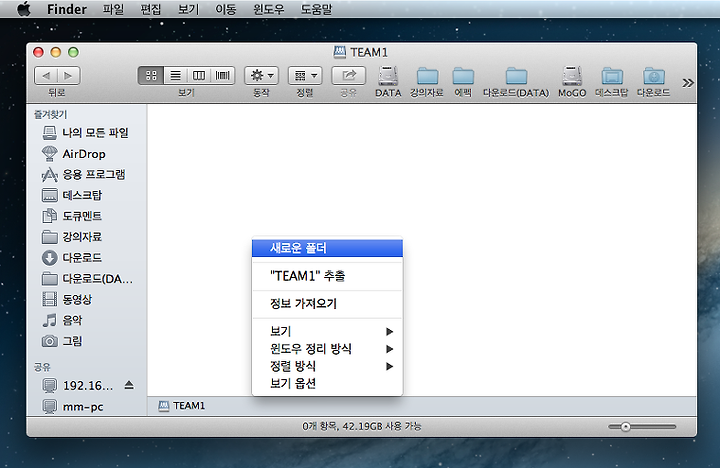This screenshot has width=720, height=468.
Task: Open the Finder menu
Action: tap(67, 9)
